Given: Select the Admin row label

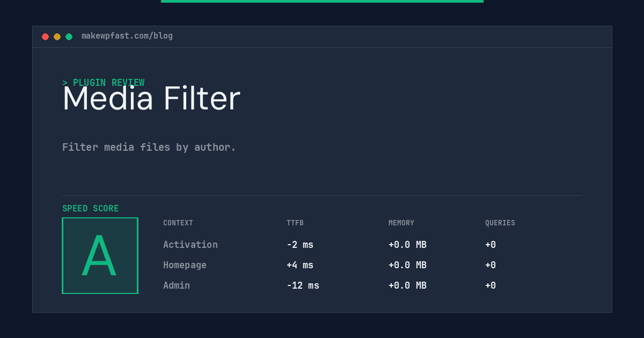Looking at the screenshot, I should [x=177, y=285].
